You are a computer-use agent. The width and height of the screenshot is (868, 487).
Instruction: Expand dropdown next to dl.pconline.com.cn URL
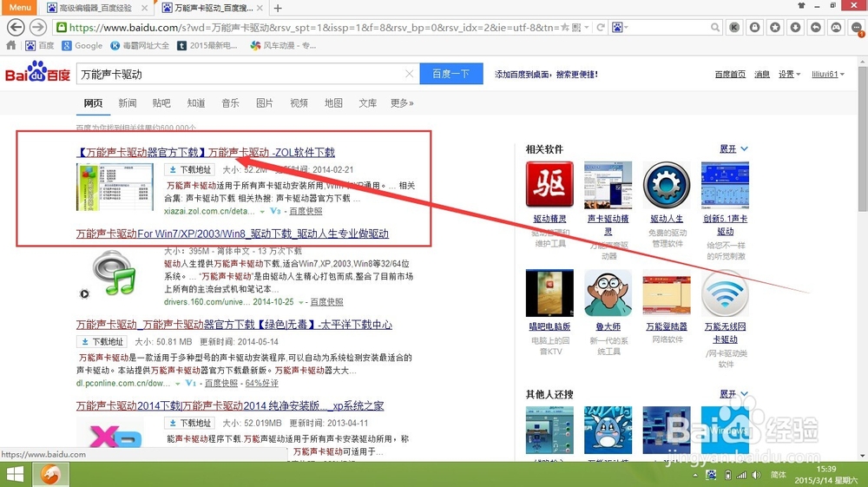[178, 384]
